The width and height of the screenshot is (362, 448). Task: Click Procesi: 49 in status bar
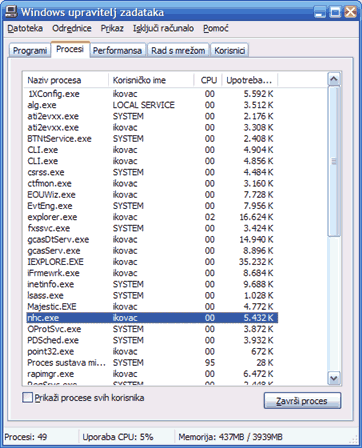(x=26, y=437)
